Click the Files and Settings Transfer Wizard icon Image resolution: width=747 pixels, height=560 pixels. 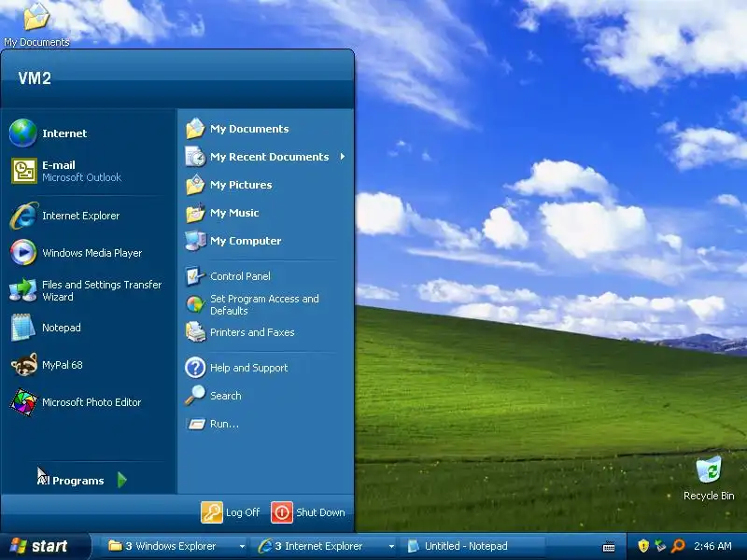point(22,290)
